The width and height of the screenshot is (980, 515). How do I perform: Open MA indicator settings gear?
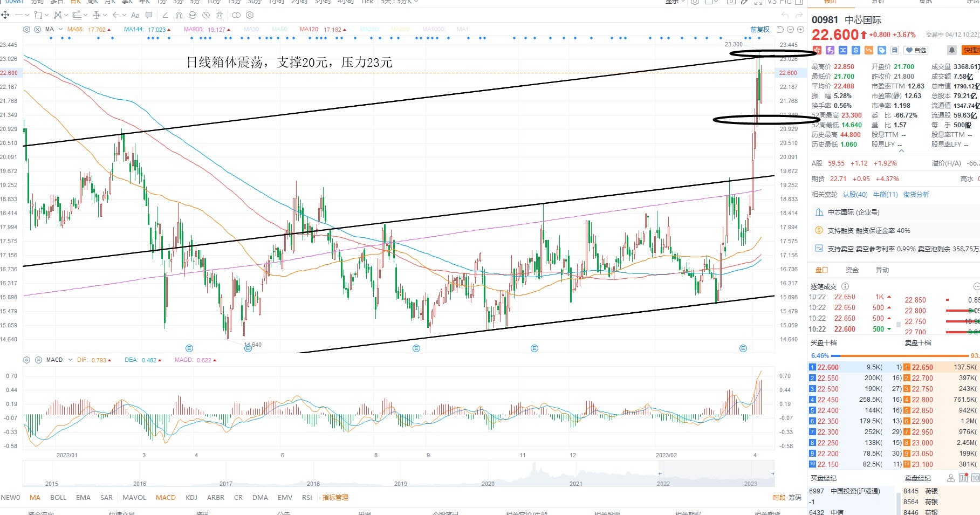(26, 29)
